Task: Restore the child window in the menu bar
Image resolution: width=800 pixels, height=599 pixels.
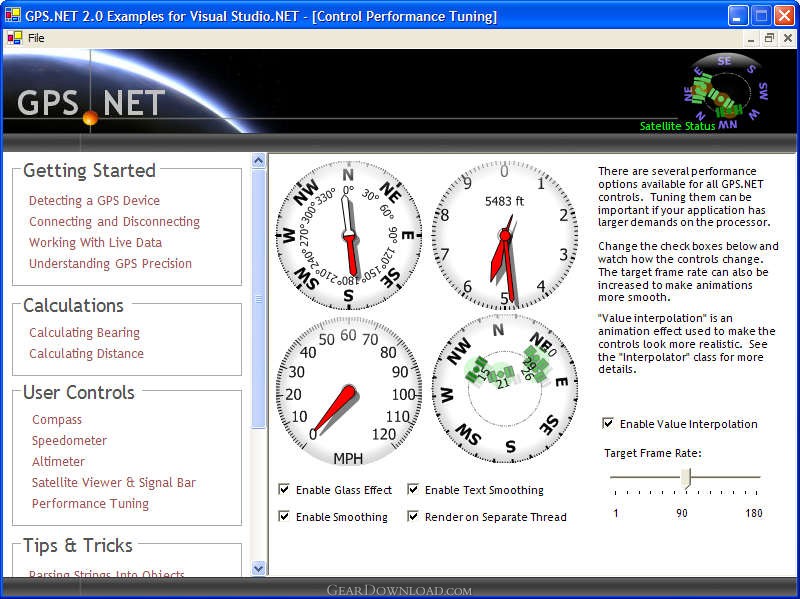Action: 769,38
